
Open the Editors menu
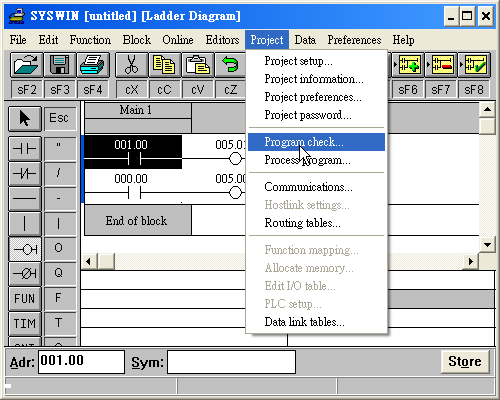click(222, 40)
